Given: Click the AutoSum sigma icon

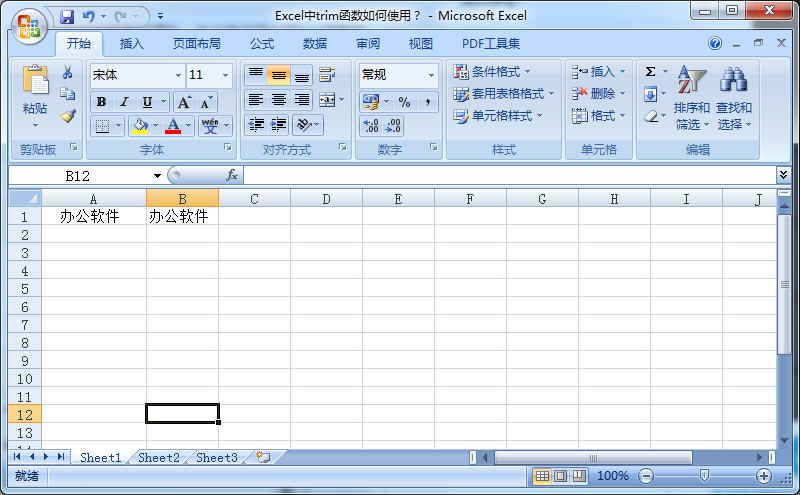Looking at the screenshot, I should 651,71.
